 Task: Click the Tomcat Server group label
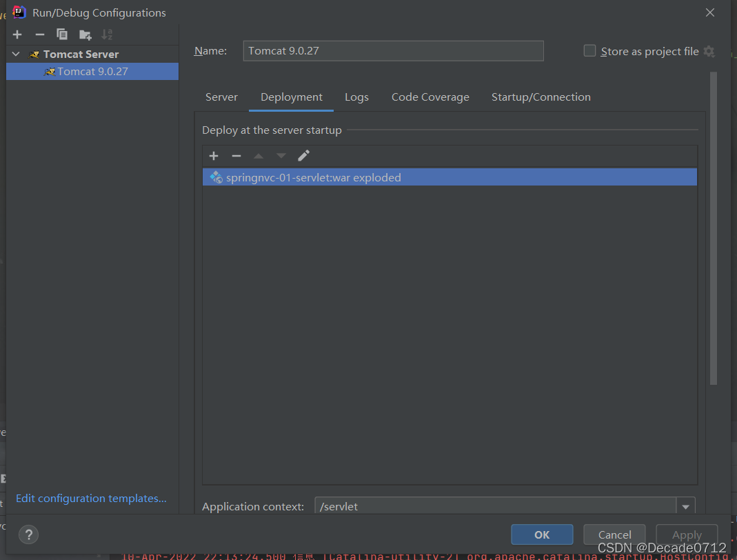coord(81,54)
